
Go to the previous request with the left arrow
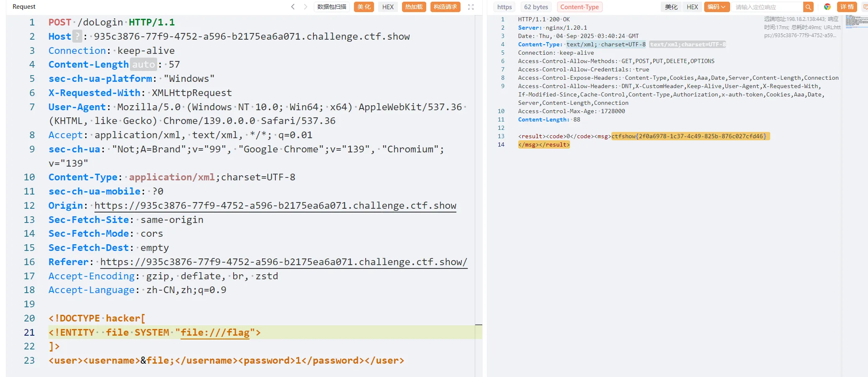293,7
